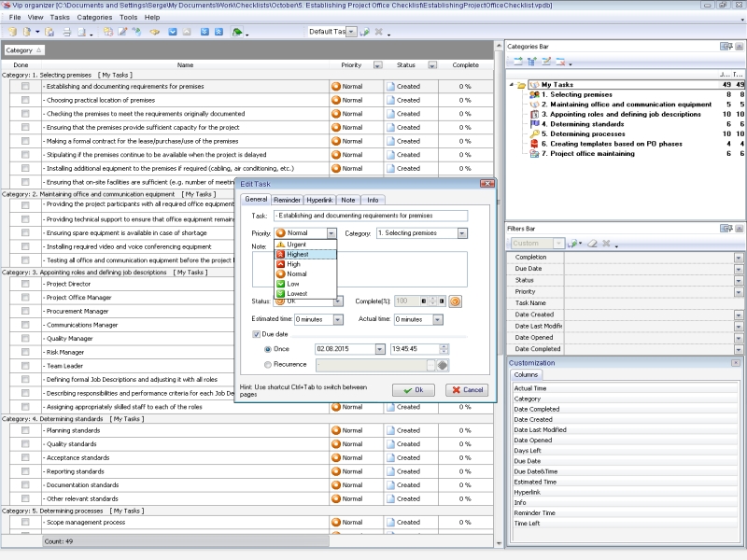The height and width of the screenshot is (560, 747).
Task: Expand the Estimated time dropdown
Action: [338, 319]
